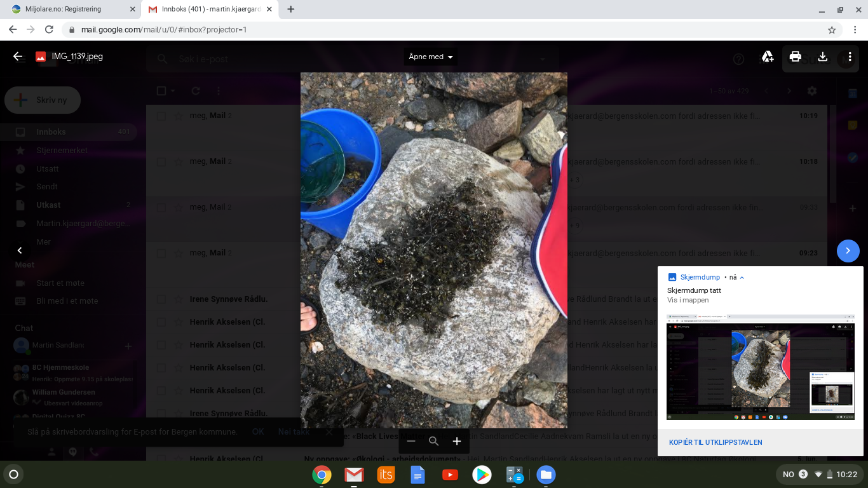Open Gmail support help icon

738,59
